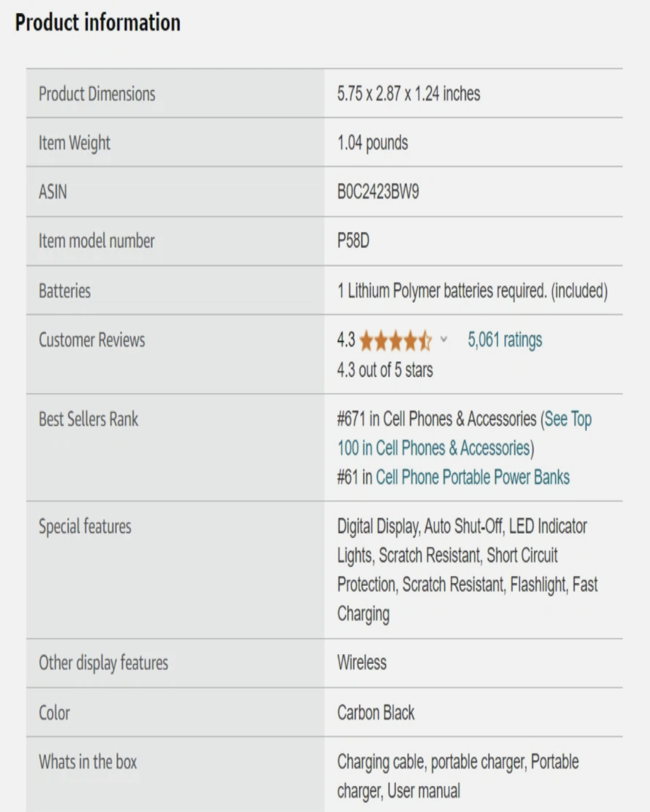Click the Product information heading
Screen dimensions: 650x812
coord(97,23)
